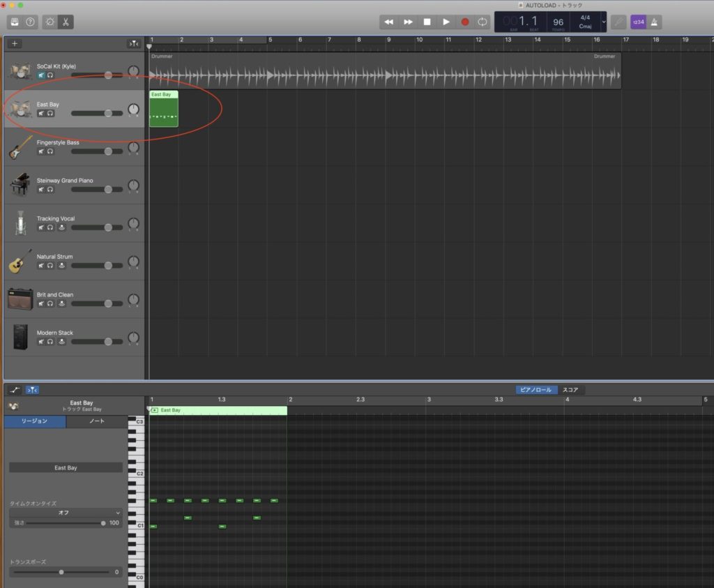Click the Steinway Grand Piano instrument icon

20,185
